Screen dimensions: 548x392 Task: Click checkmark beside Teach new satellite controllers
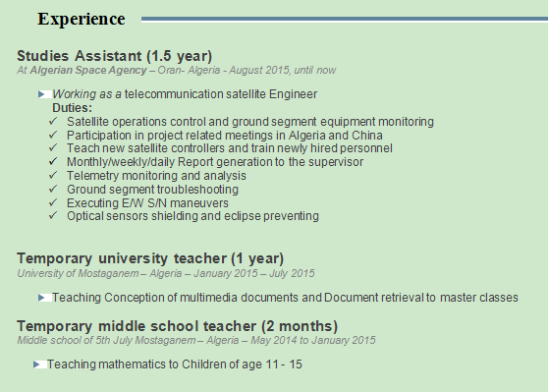(x=53, y=148)
